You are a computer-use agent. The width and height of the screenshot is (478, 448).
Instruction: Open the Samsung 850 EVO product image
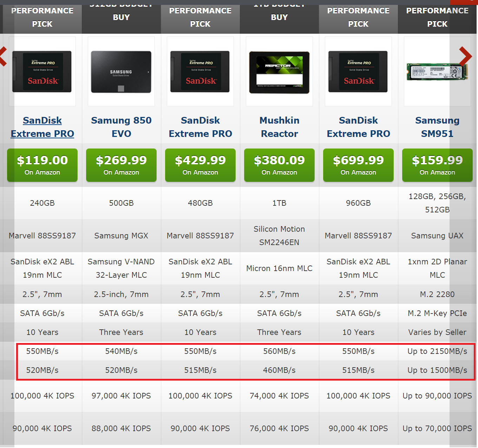click(121, 72)
